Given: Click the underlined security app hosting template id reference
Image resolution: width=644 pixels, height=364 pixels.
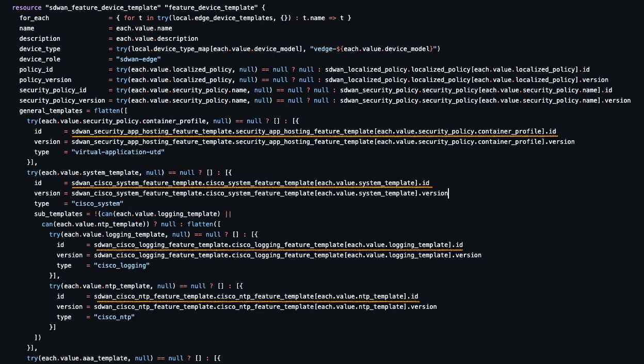Looking at the screenshot, I should tap(314, 131).
